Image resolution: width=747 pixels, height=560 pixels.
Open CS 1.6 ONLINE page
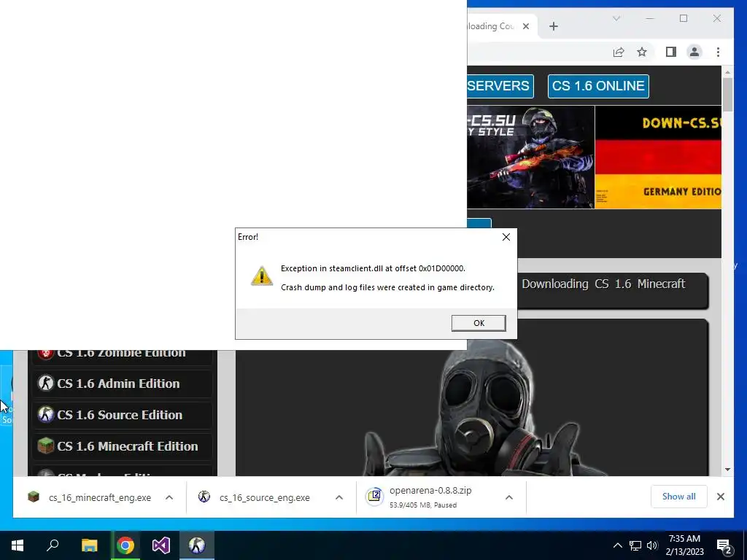tap(598, 86)
